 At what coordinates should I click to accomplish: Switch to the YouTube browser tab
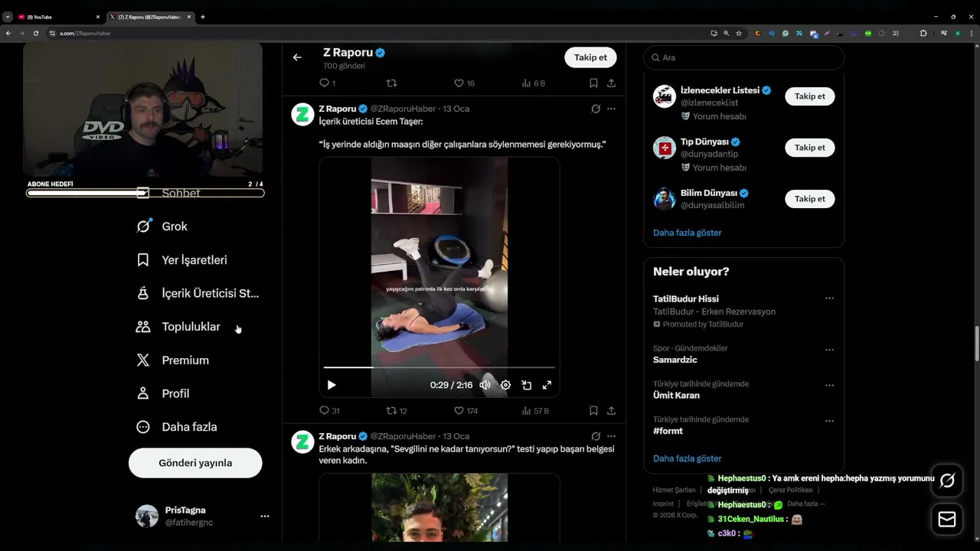(58, 17)
